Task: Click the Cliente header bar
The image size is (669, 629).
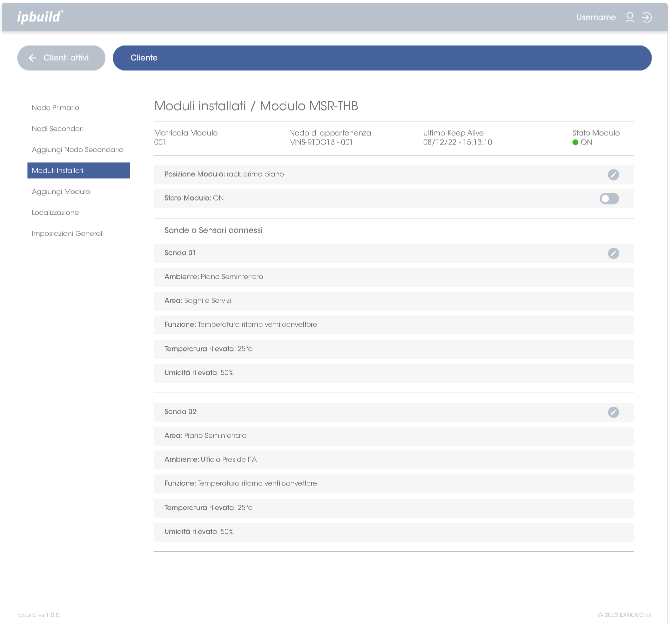Action: click(x=382, y=58)
